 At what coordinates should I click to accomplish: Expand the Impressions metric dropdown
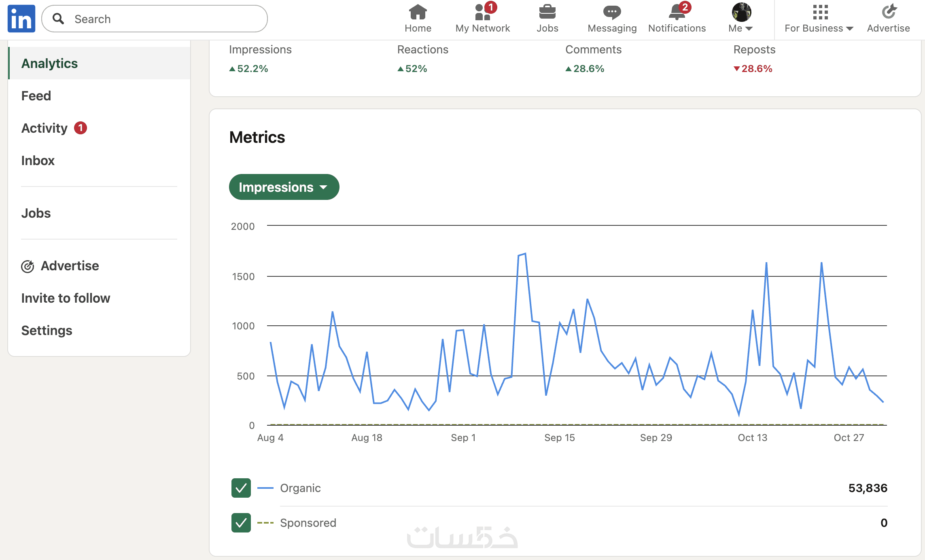coord(284,187)
